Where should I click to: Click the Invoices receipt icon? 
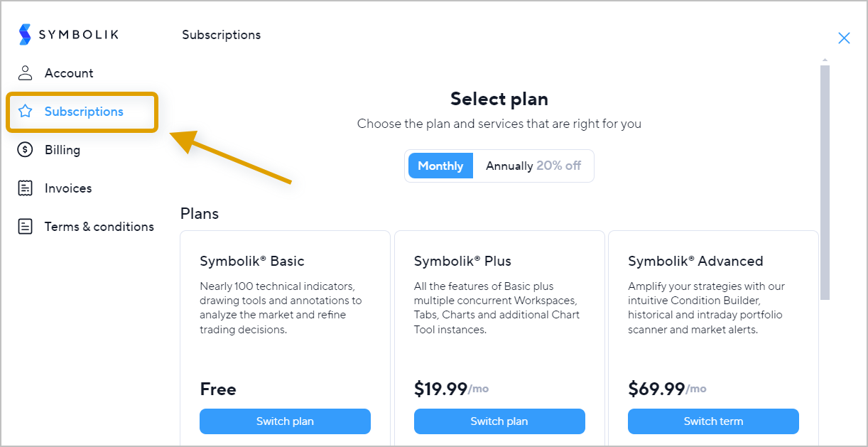pos(26,188)
